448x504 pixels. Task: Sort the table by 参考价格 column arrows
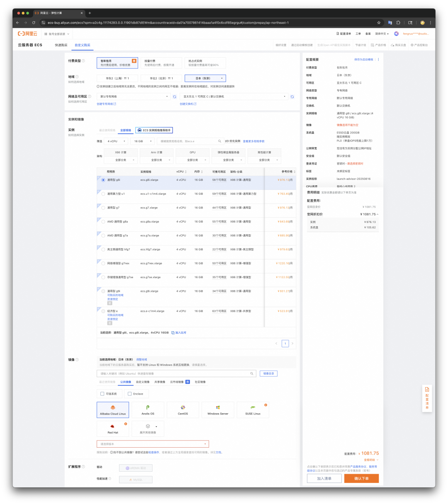295,172
